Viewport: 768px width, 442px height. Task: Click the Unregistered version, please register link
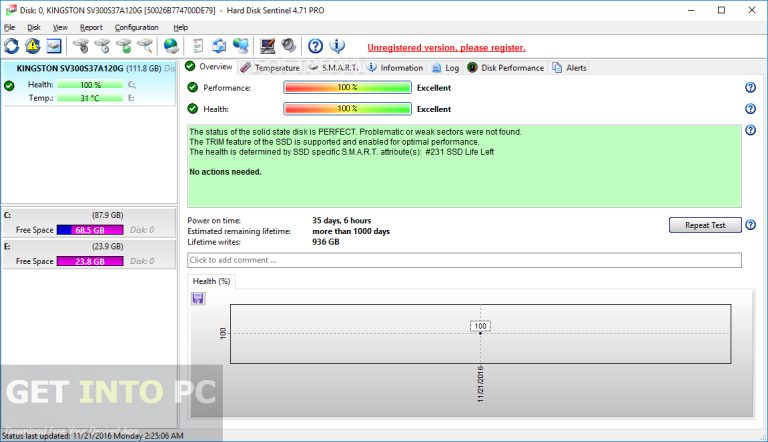coord(446,48)
